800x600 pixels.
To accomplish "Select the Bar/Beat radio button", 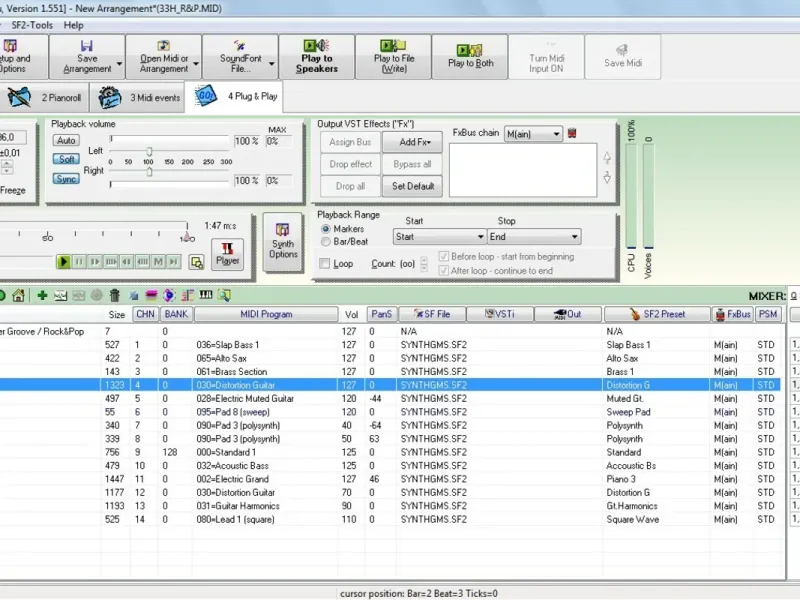I will (326, 241).
